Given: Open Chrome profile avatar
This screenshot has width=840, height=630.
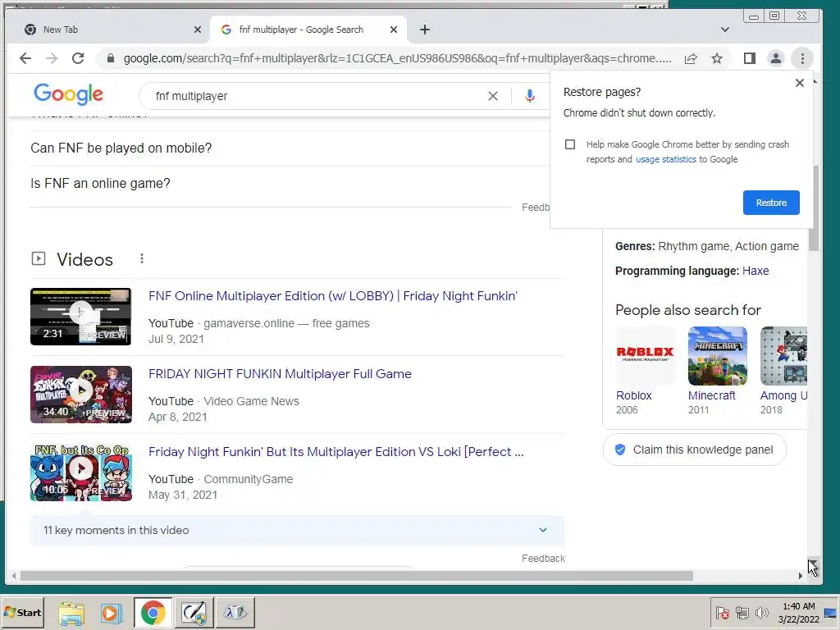Looking at the screenshot, I should [x=776, y=58].
